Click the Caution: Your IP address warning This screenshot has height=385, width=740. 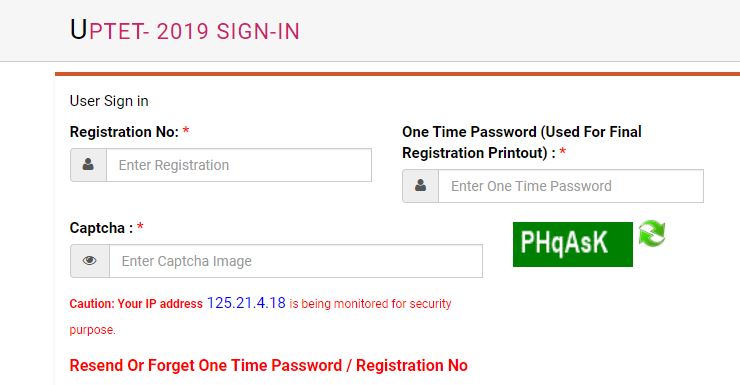click(x=136, y=304)
